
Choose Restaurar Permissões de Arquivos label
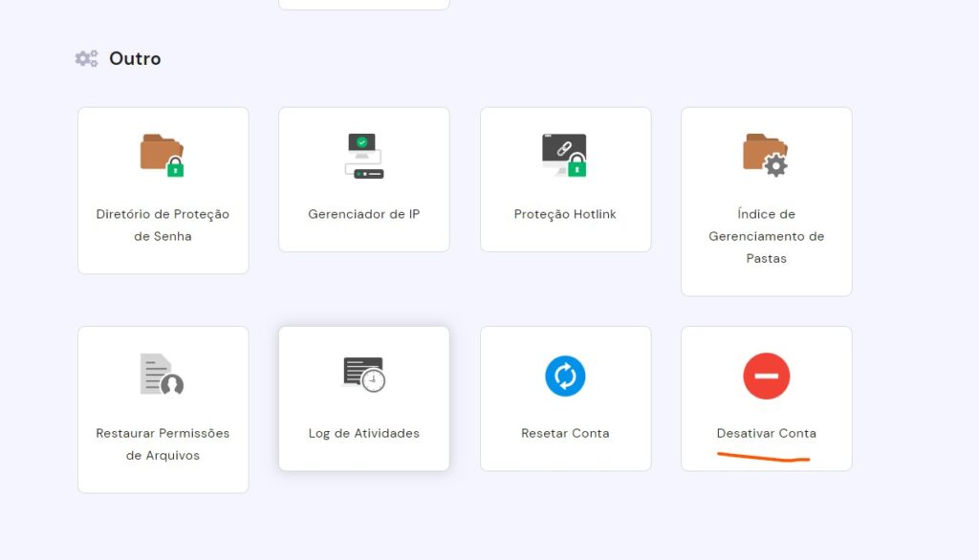click(x=163, y=444)
